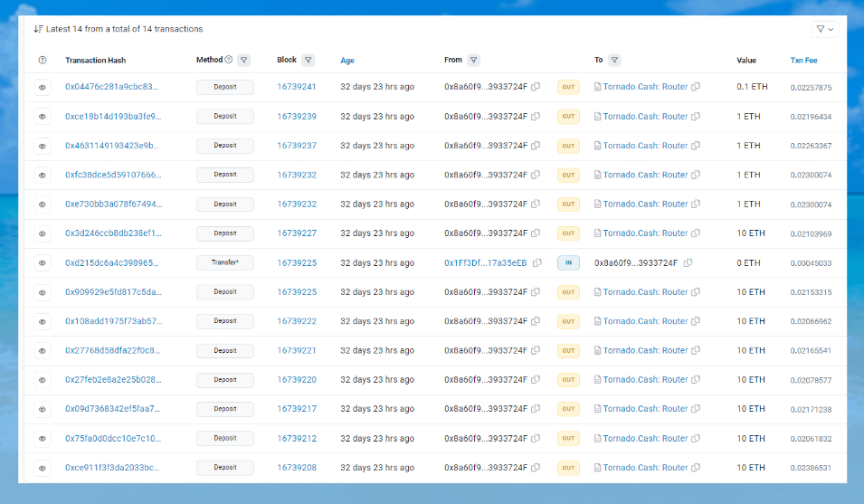Toggle the Age column header format

point(347,61)
